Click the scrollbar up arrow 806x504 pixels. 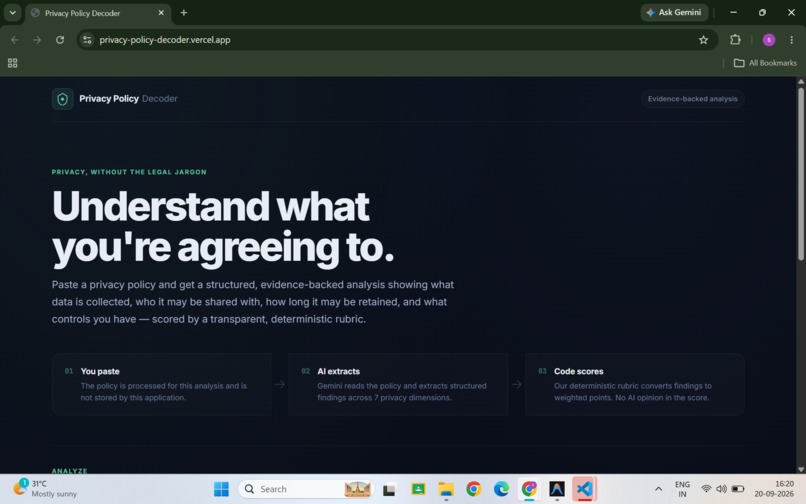coord(800,81)
